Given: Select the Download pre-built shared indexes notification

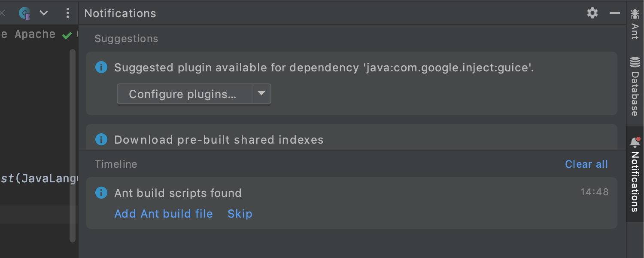Looking at the screenshot, I should click(x=219, y=140).
